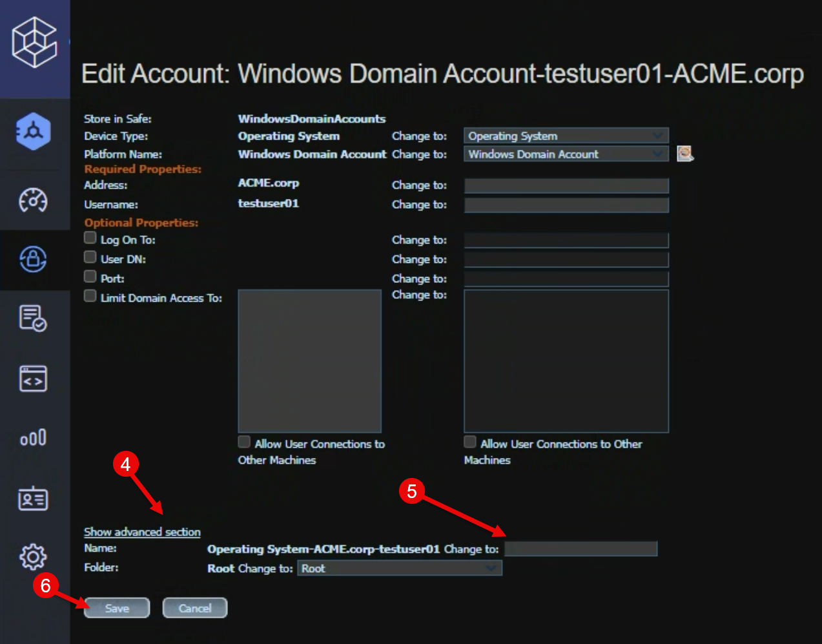Image resolution: width=822 pixels, height=644 pixels.
Task: Open the document checkmark sidebar icon
Action: tap(33, 318)
